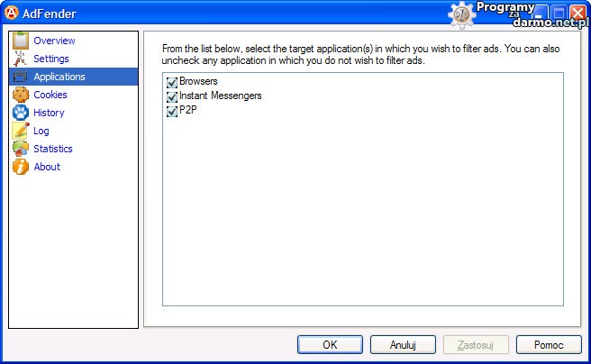Toggle the Instant Messengers checkbox

coord(172,96)
